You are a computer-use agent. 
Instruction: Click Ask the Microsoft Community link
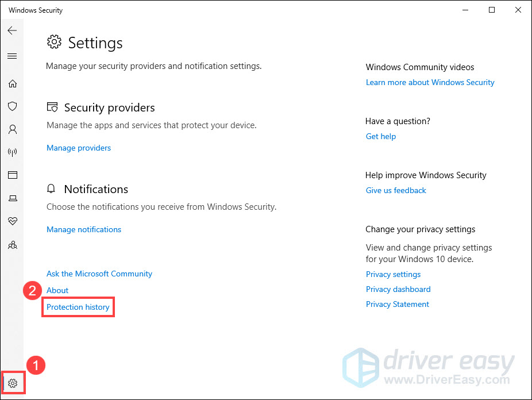[99, 274]
